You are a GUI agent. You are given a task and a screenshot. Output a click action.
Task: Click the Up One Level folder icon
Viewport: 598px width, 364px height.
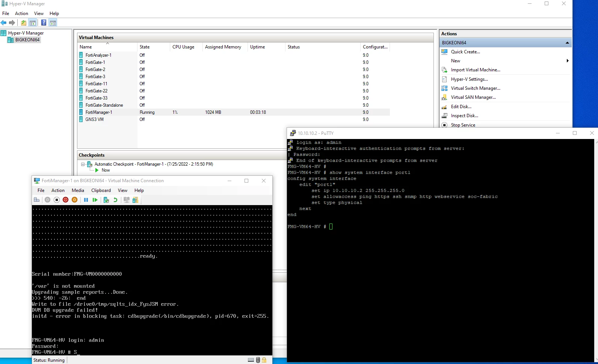(x=24, y=23)
